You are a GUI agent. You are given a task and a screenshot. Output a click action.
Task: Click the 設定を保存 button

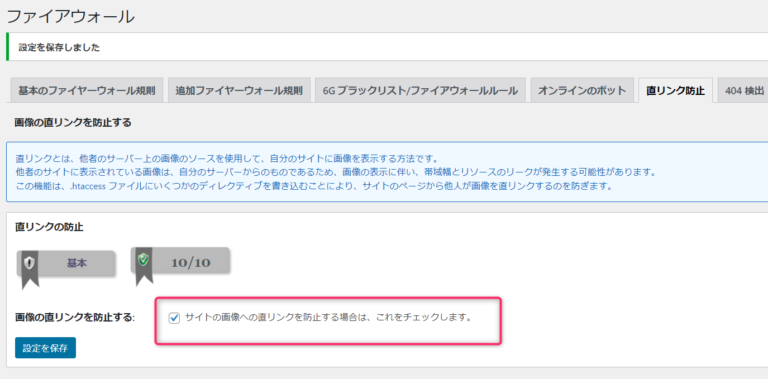(46, 348)
